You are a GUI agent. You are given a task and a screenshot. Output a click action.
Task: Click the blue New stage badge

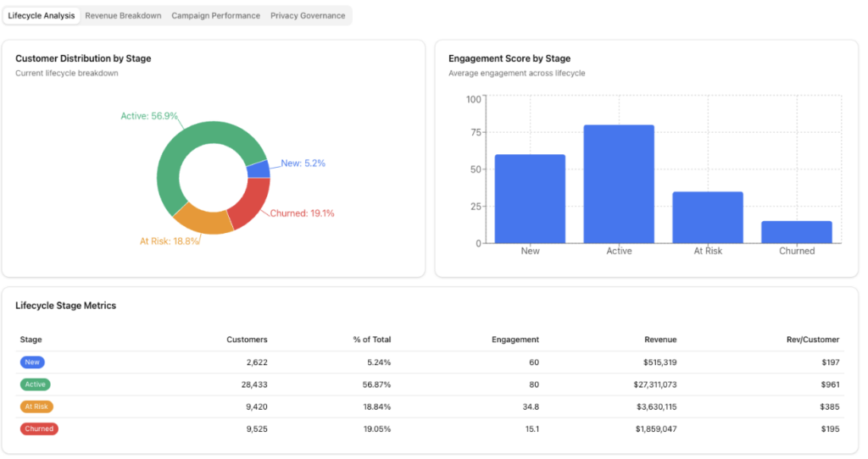pyautogui.click(x=32, y=362)
